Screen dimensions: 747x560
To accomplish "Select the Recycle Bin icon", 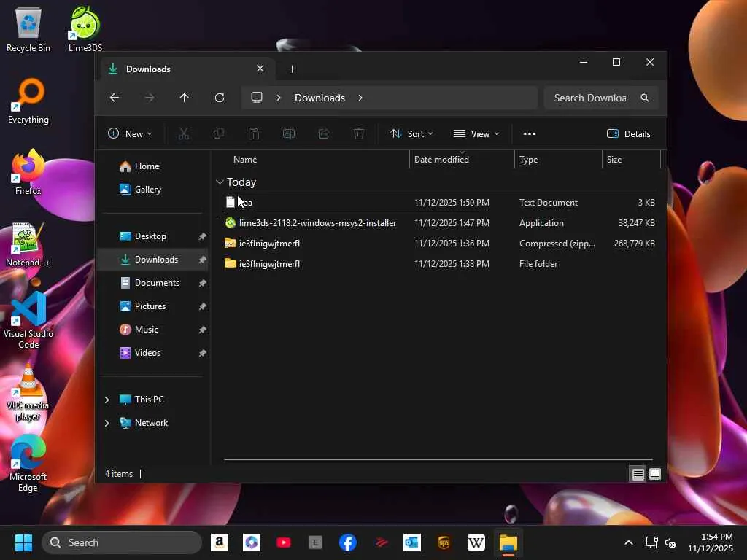I will pyautogui.click(x=28, y=28).
